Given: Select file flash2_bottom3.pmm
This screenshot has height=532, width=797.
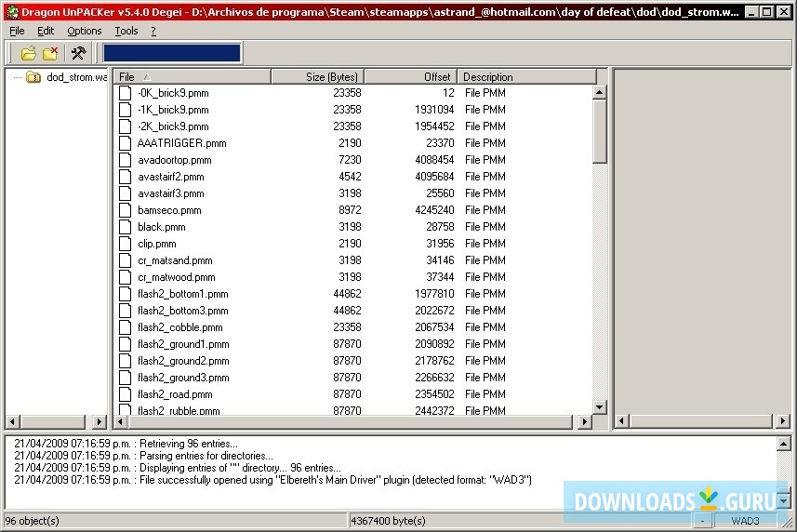Looking at the screenshot, I should click(x=183, y=311).
